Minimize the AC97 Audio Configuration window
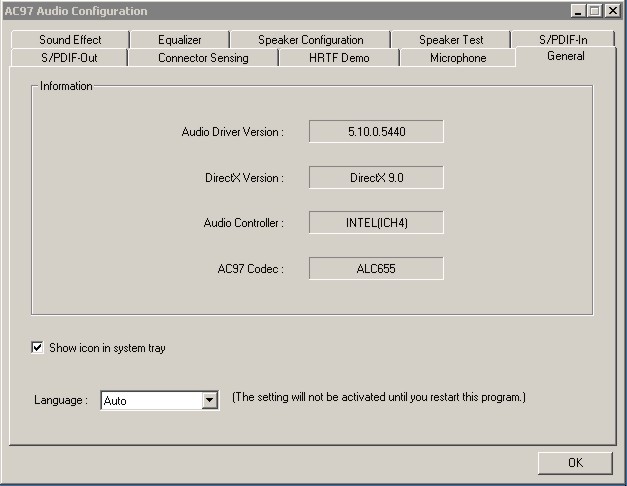 click(x=577, y=11)
